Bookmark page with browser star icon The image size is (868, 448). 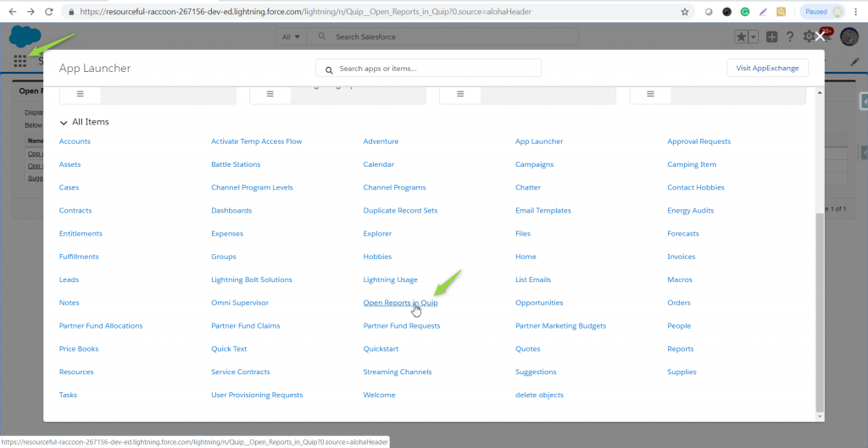point(685,12)
